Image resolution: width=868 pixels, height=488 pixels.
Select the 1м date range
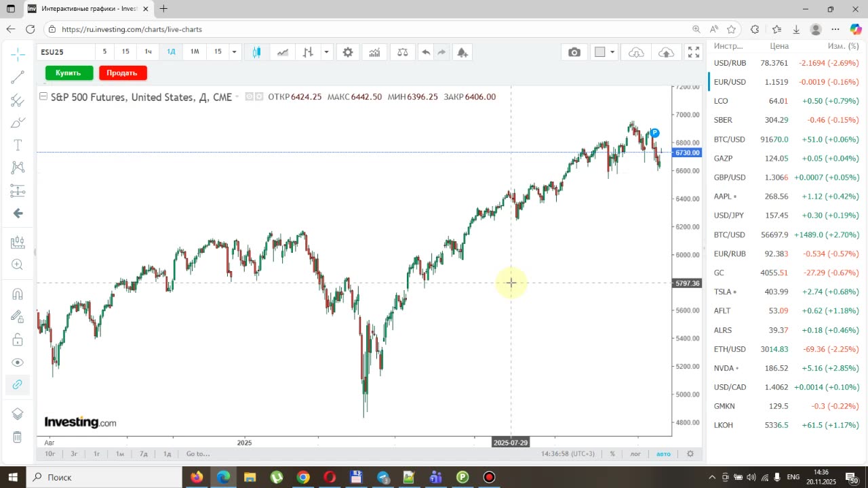(120, 453)
